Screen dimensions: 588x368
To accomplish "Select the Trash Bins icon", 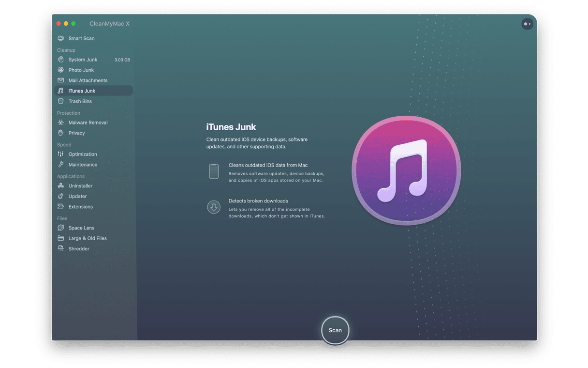I will pyautogui.click(x=60, y=101).
